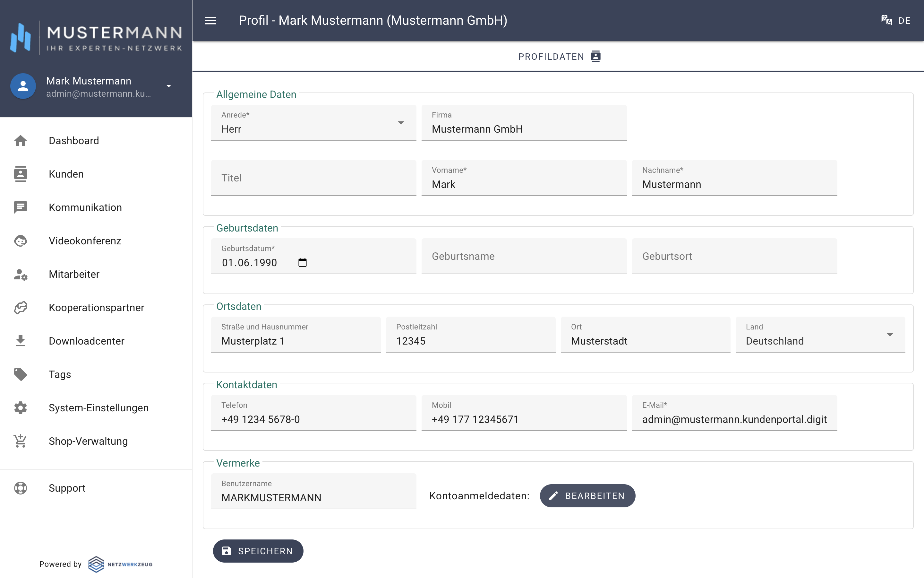Open Support in the sidebar
Image resolution: width=924 pixels, height=578 pixels.
[x=96, y=488]
